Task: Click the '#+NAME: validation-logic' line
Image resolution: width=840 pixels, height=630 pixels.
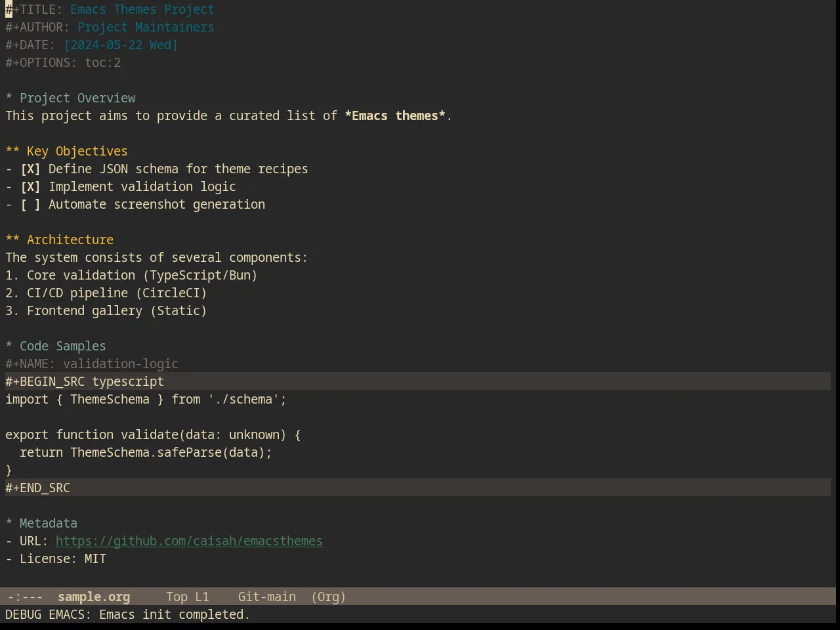Action: 92,364
